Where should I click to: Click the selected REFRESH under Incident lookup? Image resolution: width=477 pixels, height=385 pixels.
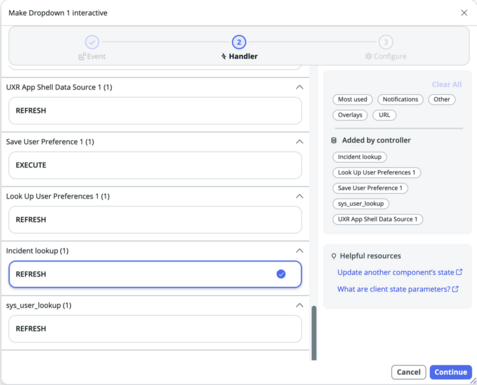155,274
